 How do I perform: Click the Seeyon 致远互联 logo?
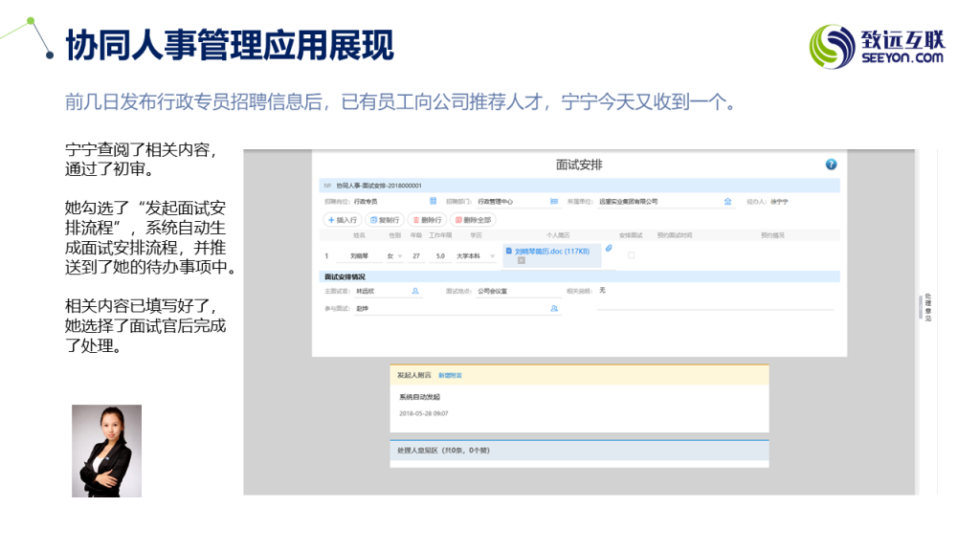878,46
